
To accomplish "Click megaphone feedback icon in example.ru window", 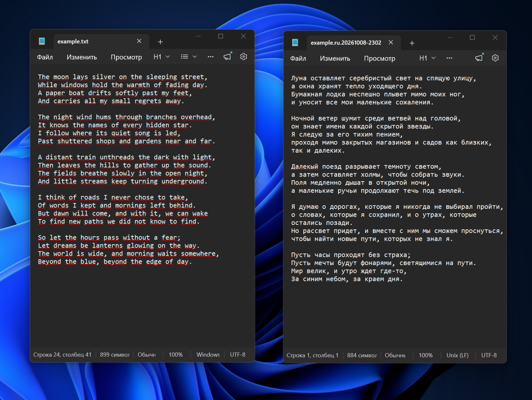I will click(x=479, y=58).
